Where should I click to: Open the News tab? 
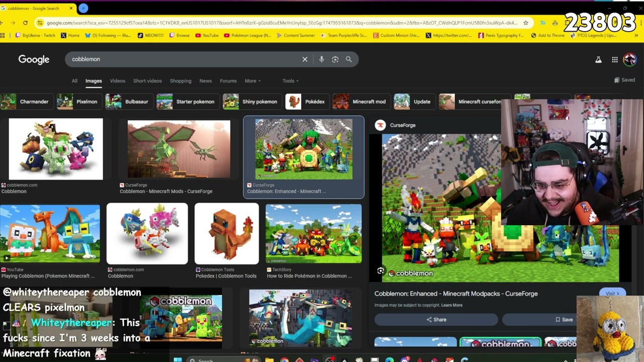(205, 81)
